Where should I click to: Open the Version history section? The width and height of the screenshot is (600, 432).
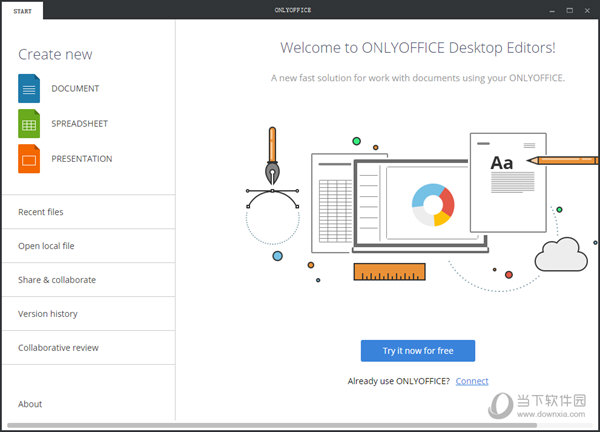[x=89, y=314]
